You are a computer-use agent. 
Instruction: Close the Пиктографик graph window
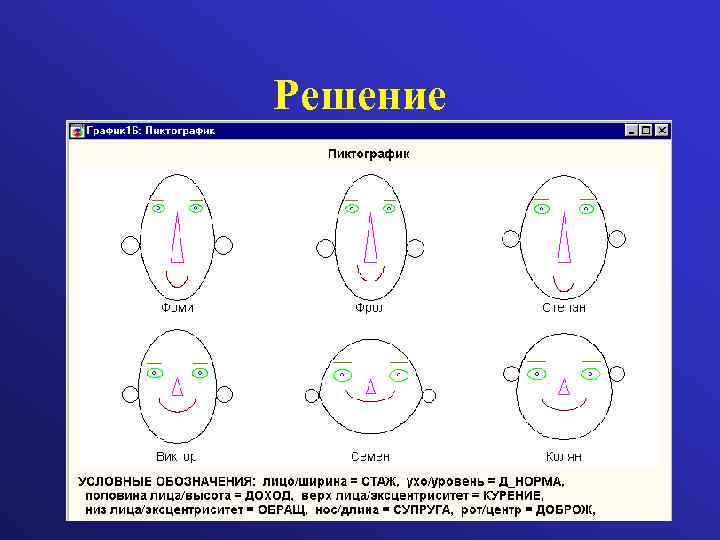[661, 130]
